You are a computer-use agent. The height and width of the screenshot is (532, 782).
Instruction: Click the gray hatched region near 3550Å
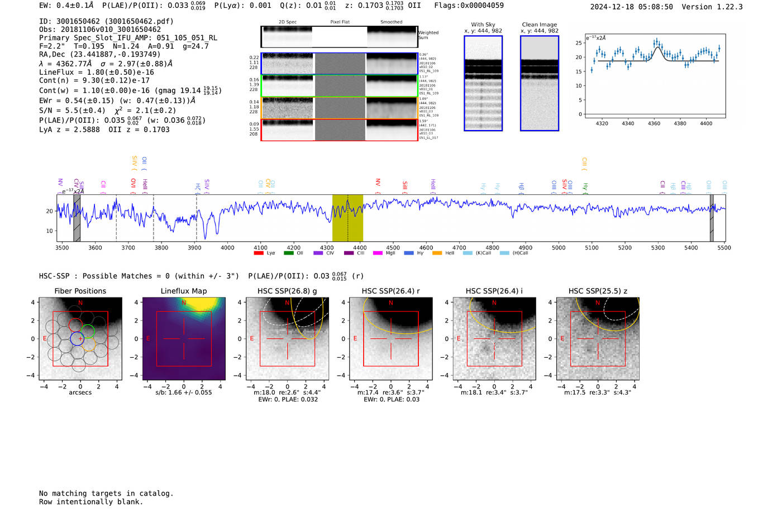pos(77,218)
